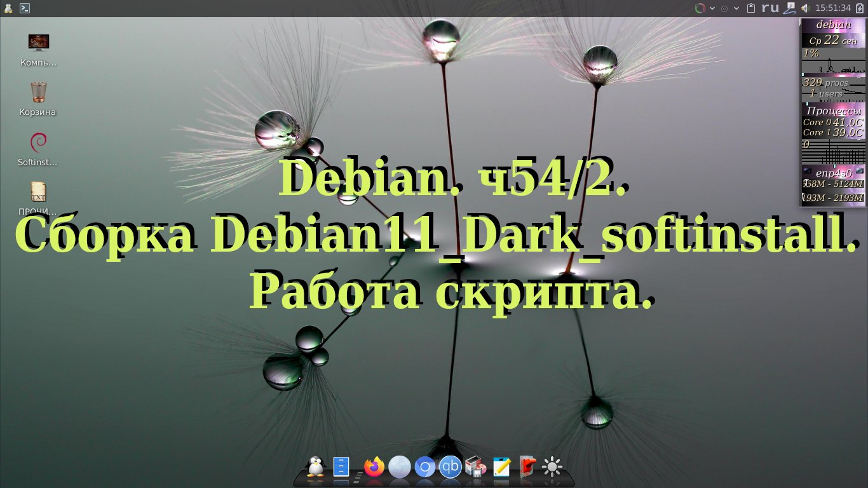The image size is (868, 488).
Task: Click the enp4s0 network interface label
Action: 833,172
